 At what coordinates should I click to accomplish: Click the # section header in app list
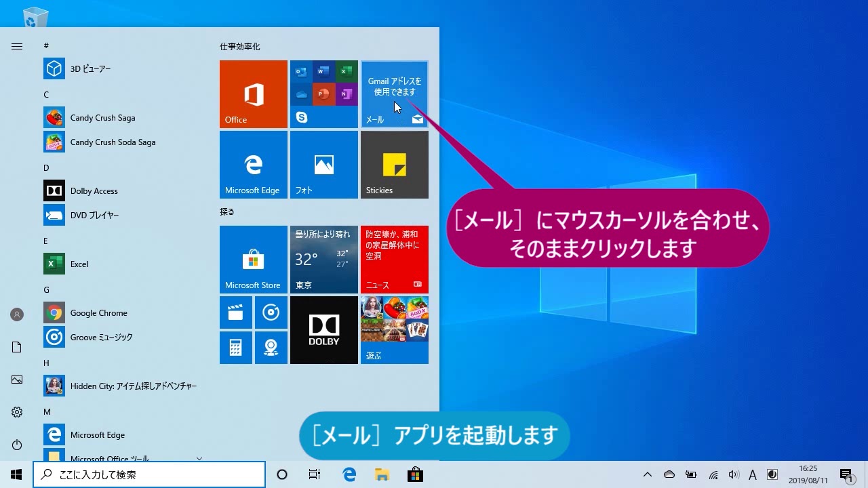pyautogui.click(x=46, y=46)
